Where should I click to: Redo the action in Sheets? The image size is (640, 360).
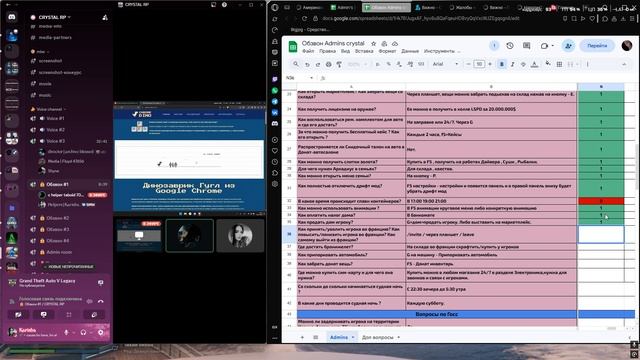click(318, 64)
